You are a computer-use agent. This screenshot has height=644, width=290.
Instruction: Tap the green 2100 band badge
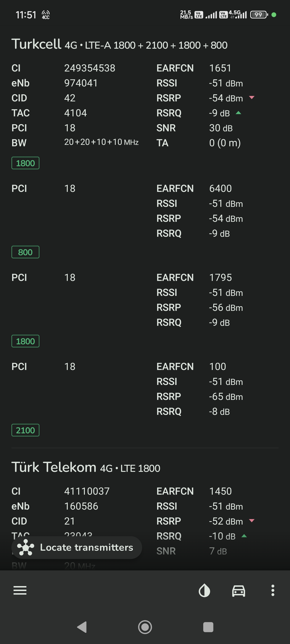coord(25,430)
